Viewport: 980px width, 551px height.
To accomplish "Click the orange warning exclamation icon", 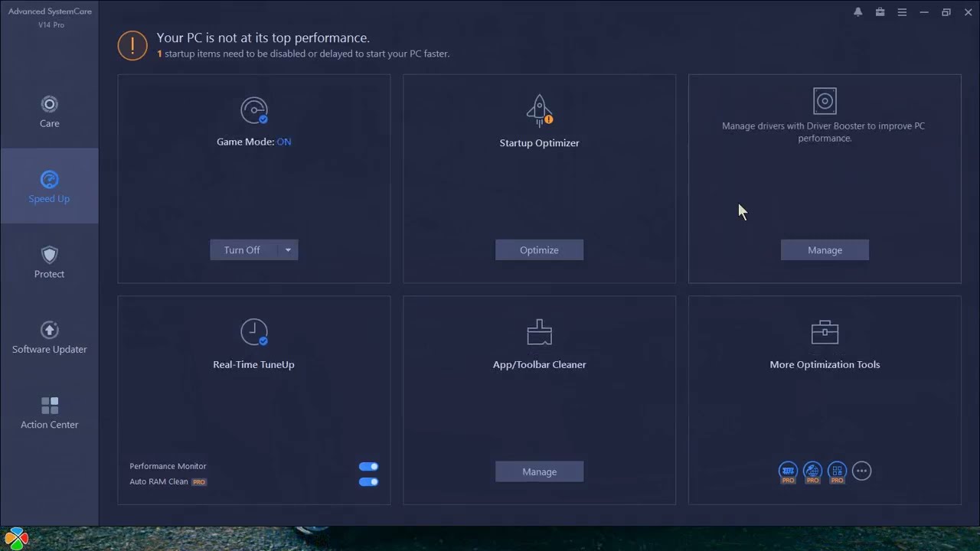I will coord(132,45).
